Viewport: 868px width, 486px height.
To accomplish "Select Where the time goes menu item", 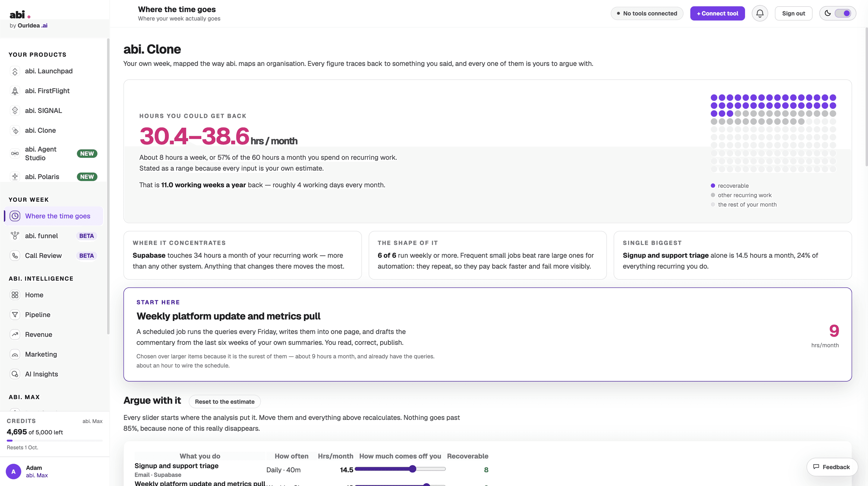I will pyautogui.click(x=54, y=216).
